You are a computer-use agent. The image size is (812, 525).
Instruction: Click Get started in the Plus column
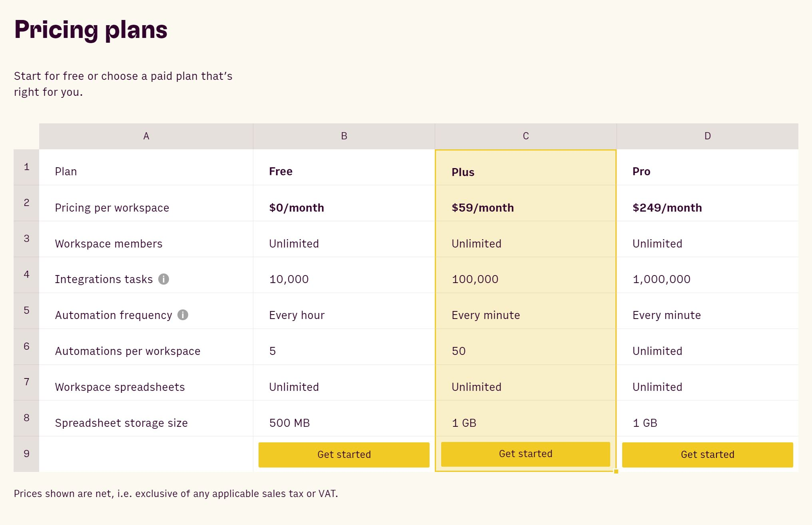pyautogui.click(x=525, y=454)
